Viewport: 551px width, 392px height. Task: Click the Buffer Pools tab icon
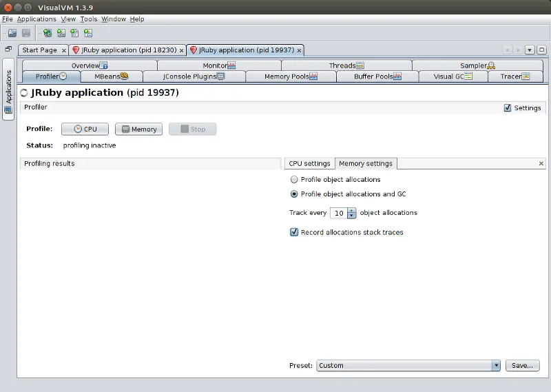397,76
